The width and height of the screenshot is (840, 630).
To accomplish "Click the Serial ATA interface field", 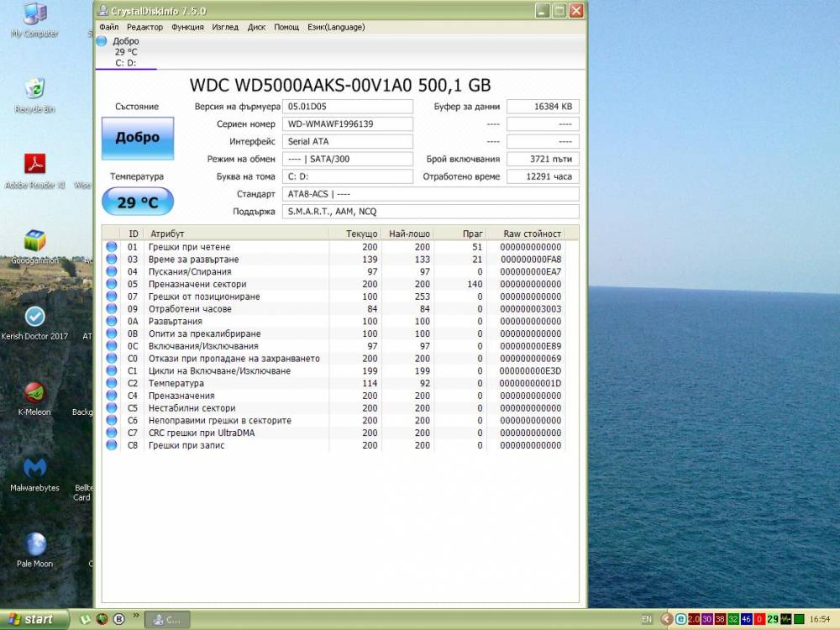I will tap(348, 141).
